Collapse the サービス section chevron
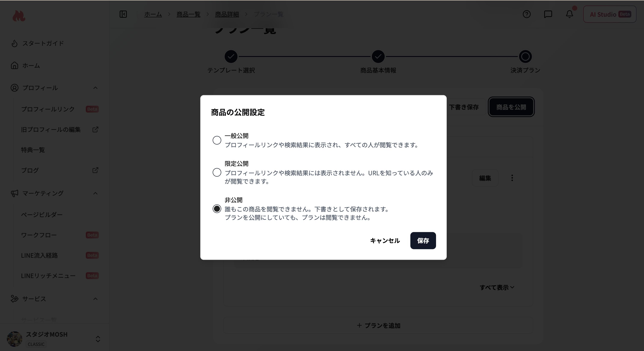The height and width of the screenshot is (351, 644). point(95,299)
